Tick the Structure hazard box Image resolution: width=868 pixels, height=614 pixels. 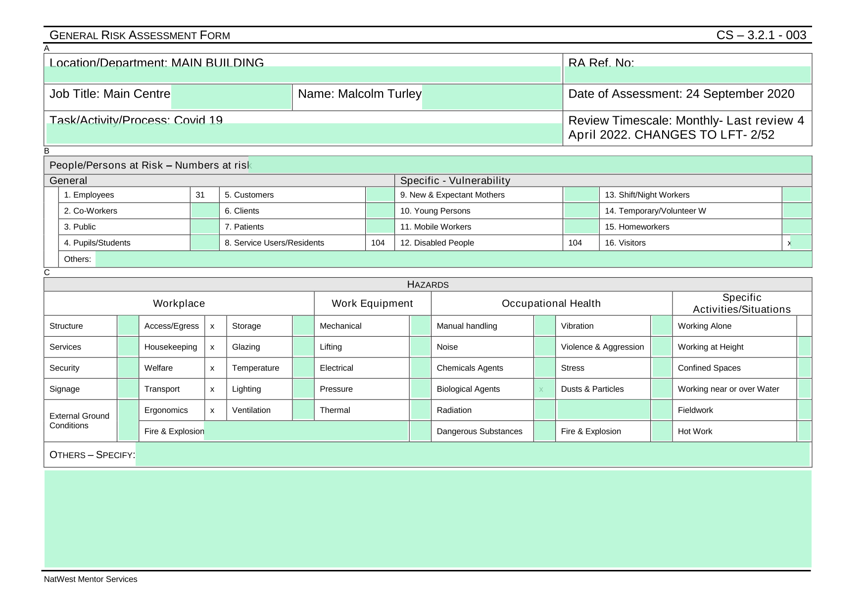pos(128,326)
